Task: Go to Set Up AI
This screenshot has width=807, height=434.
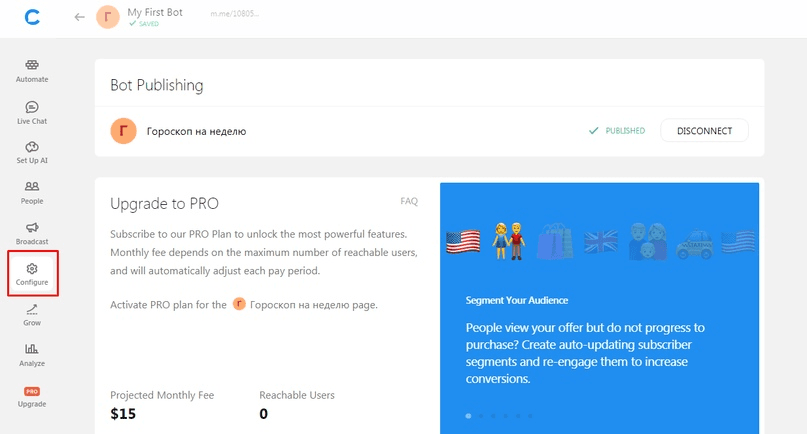Action: tap(32, 153)
